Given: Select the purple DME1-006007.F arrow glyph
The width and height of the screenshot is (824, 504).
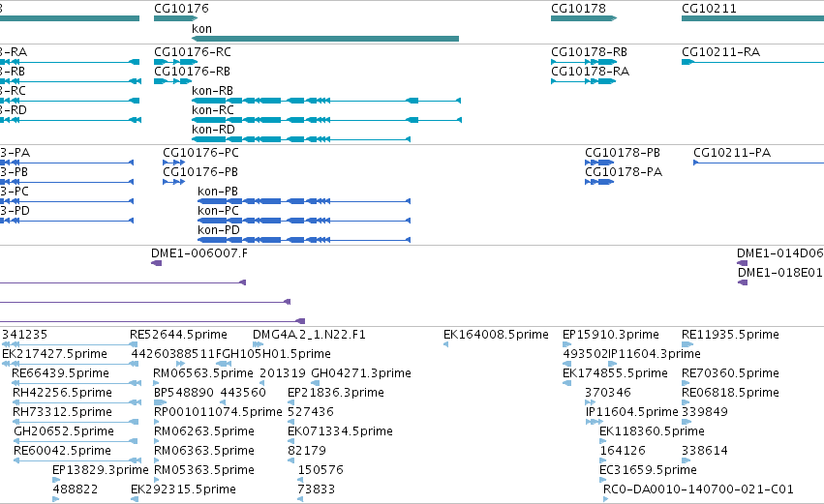Looking at the screenshot, I should pos(157,263).
